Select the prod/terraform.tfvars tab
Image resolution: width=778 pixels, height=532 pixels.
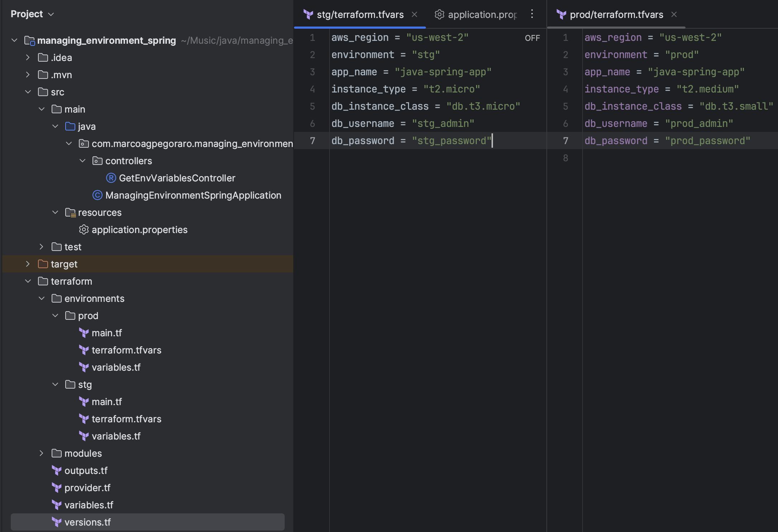coord(617,14)
